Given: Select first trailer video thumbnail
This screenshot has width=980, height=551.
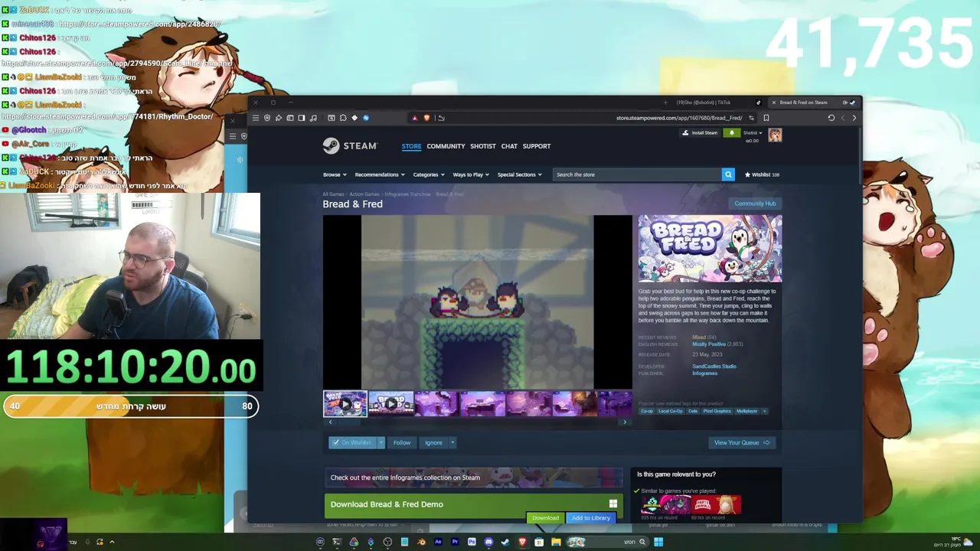Looking at the screenshot, I should tap(345, 403).
